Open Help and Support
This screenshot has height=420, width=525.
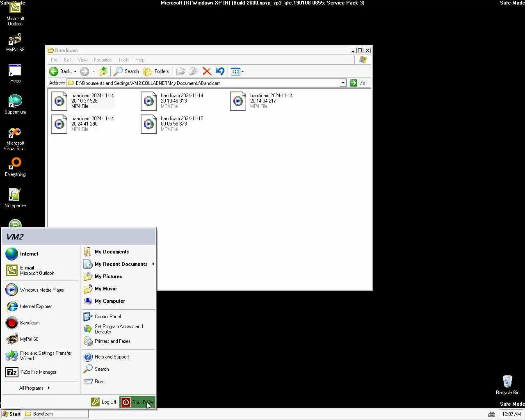tap(119, 357)
